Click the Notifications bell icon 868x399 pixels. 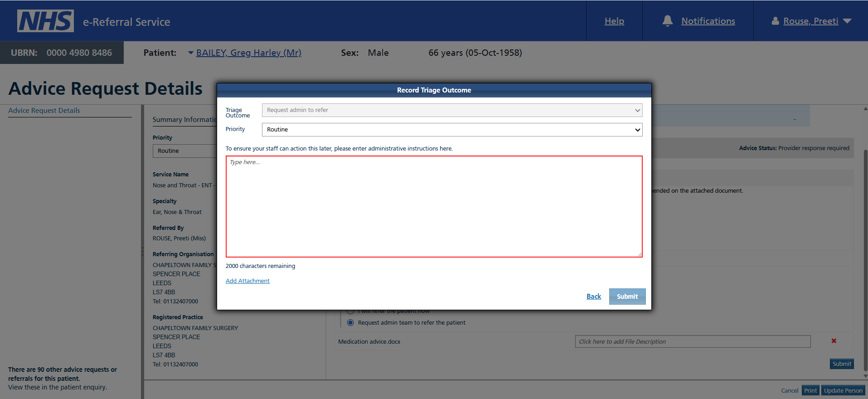[667, 21]
